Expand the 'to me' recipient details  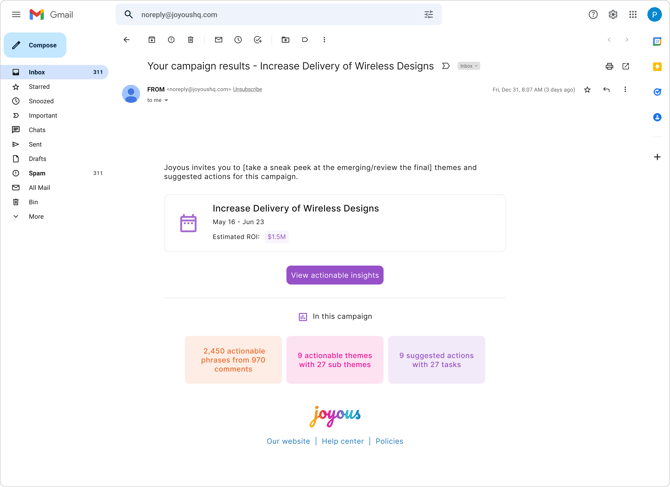pos(166,100)
